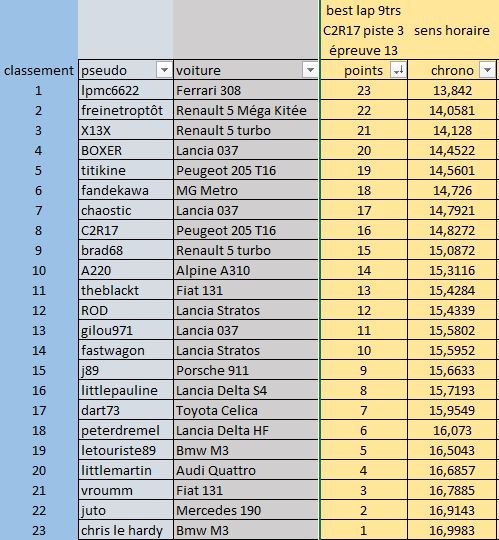
Task: Select the chrono value 16,9983
Action: pyautogui.click(x=452, y=530)
